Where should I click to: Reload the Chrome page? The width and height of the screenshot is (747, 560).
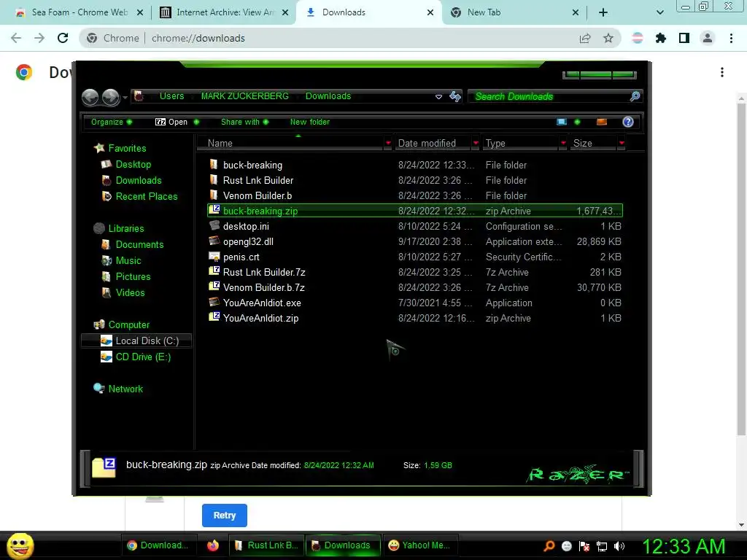[x=63, y=38]
